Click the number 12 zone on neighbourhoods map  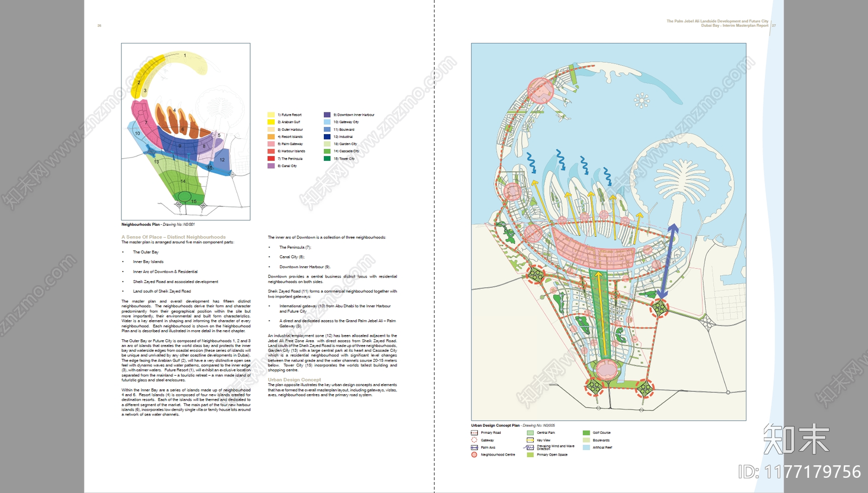222,160
